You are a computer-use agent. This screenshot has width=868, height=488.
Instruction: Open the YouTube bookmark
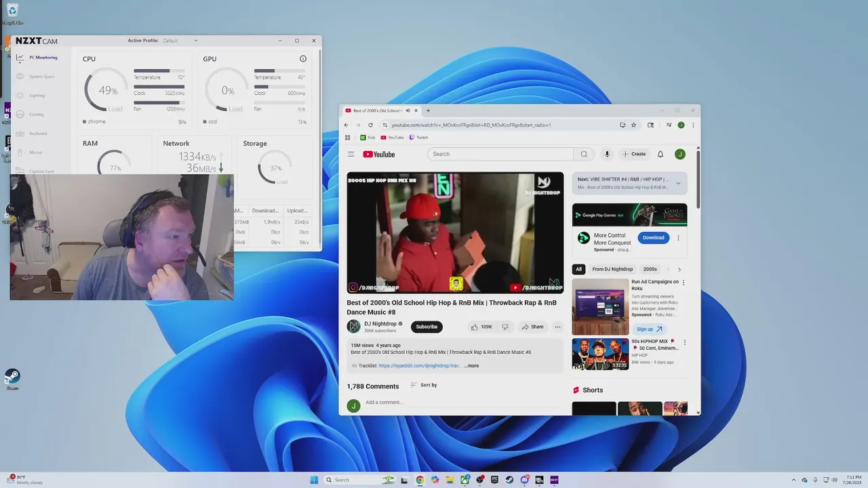click(392, 138)
